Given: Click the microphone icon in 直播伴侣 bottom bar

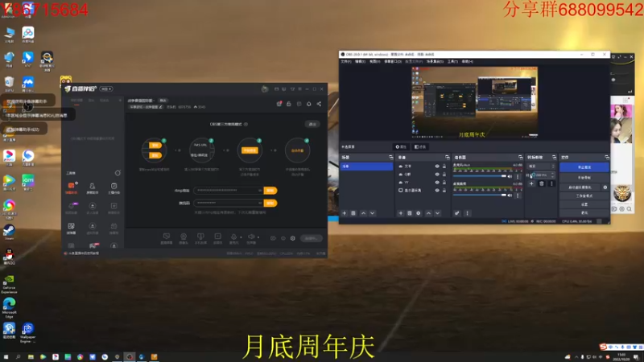Looking at the screenshot, I should 233,237.
